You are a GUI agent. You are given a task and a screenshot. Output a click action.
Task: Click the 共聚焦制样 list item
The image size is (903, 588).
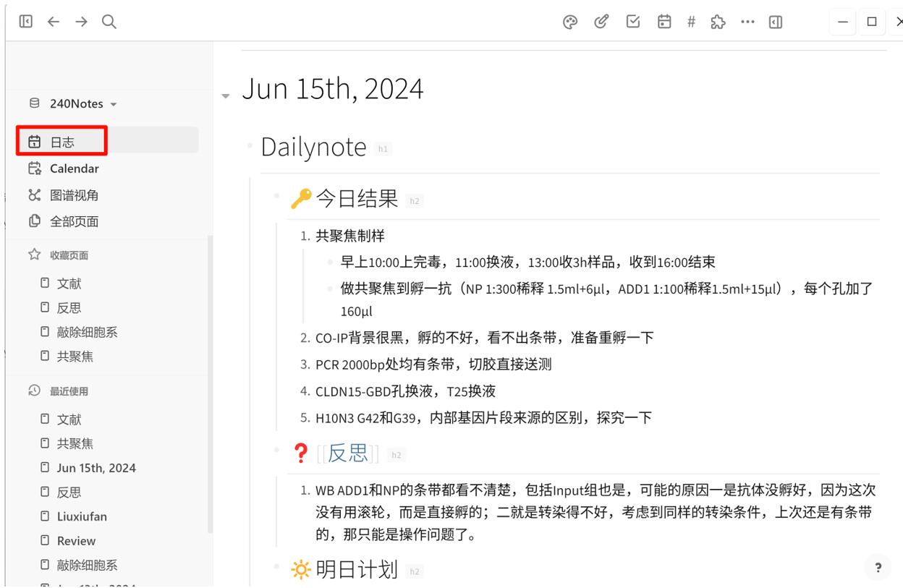pos(350,235)
